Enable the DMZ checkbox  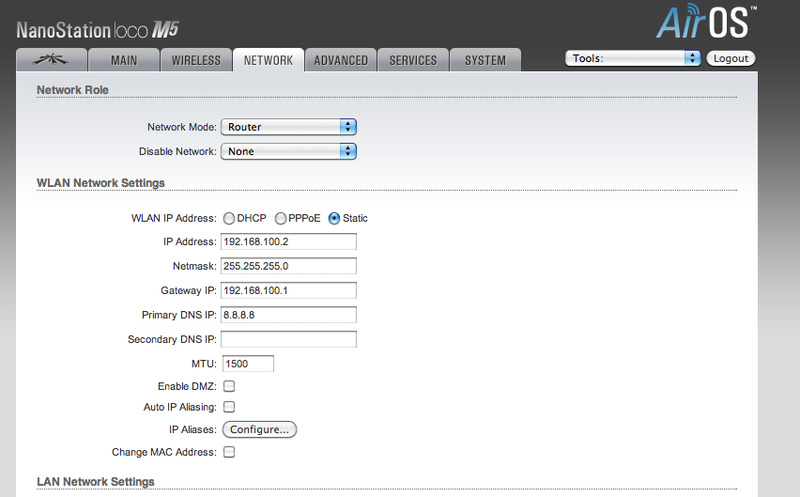pyautogui.click(x=229, y=386)
